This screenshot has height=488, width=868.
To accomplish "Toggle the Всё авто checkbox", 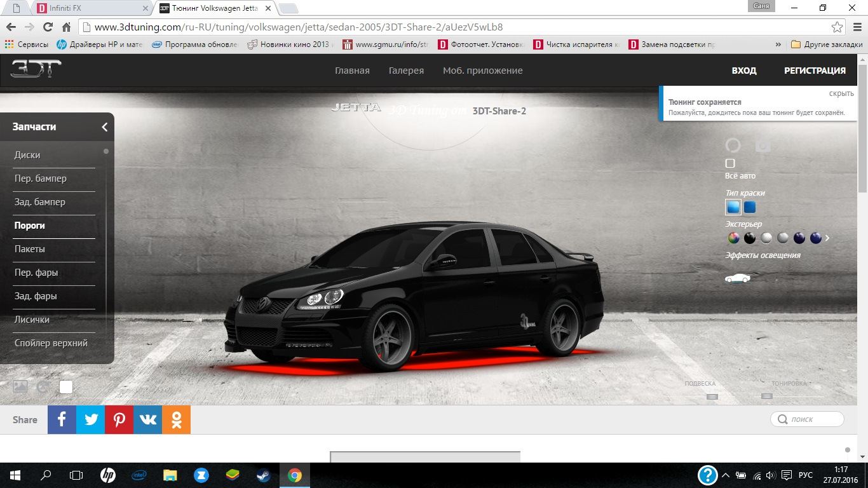I will point(731,163).
